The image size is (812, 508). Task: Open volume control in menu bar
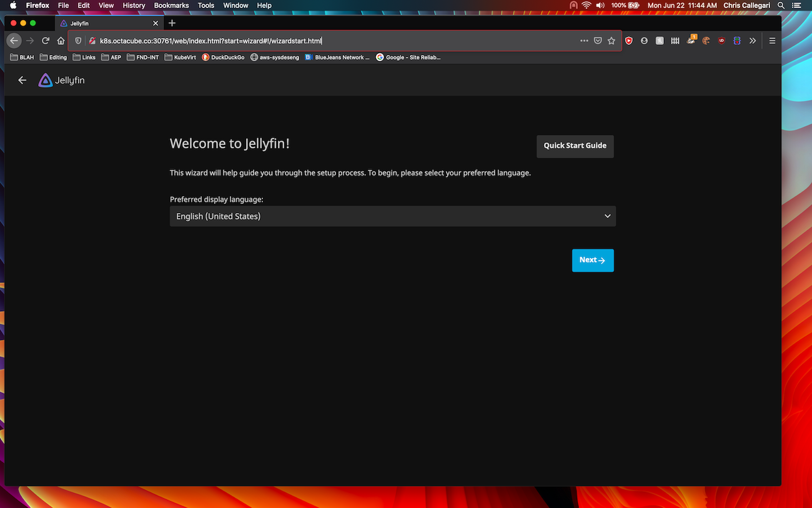pos(600,5)
